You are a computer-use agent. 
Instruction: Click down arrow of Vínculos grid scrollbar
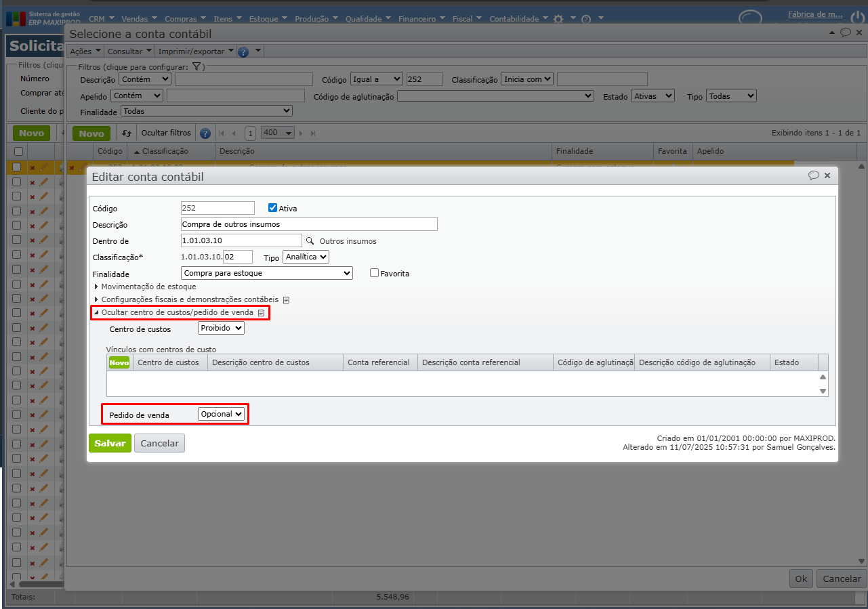coord(823,391)
